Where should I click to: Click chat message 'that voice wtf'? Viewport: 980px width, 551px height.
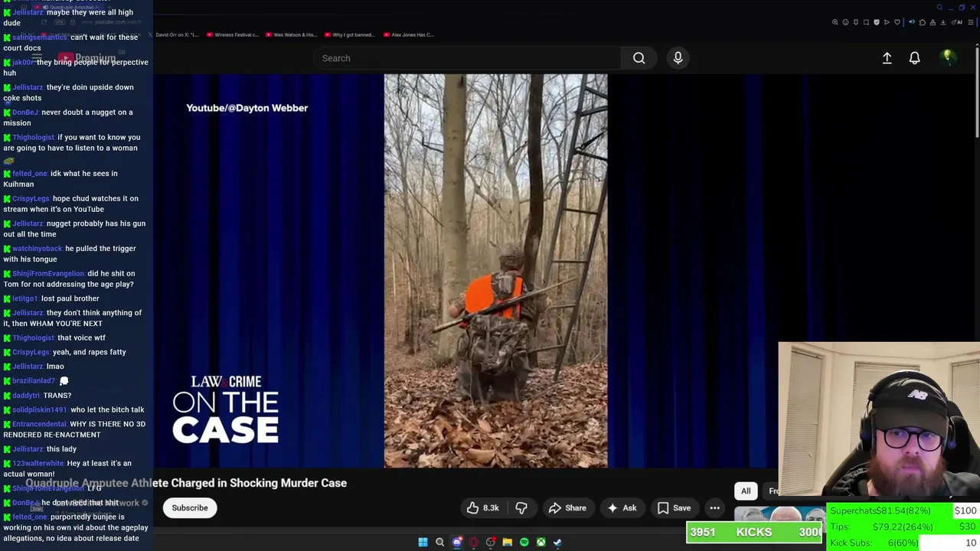click(81, 337)
